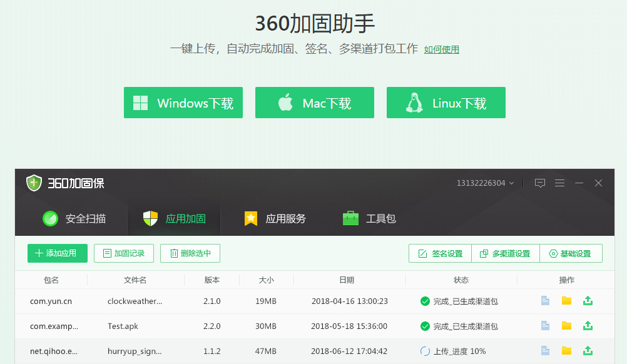The image size is (627, 364).
Task: Switch to the 应用加固 tab
Action: [174, 218]
